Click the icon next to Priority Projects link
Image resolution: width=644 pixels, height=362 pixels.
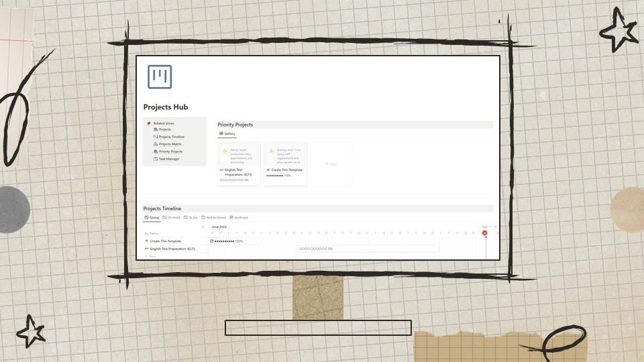pyautogui.click(x=156, y=152)
